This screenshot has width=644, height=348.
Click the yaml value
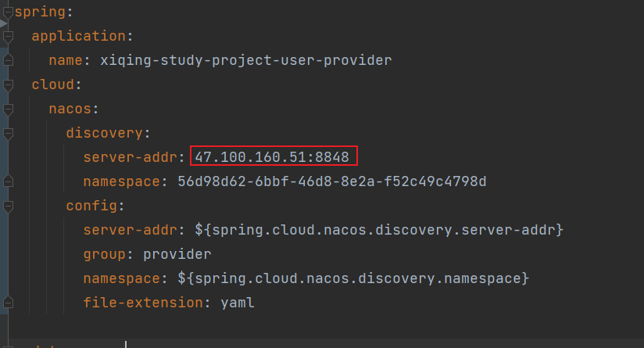click(238, 303)
